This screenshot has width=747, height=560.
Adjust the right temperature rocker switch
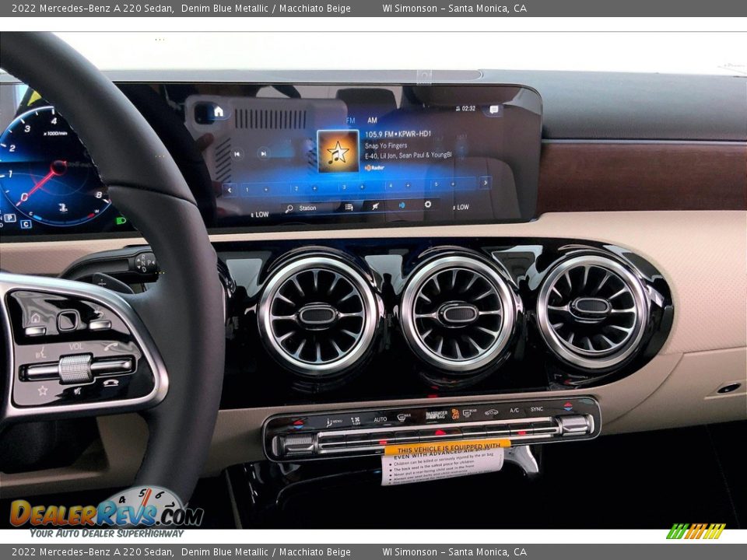575,425
